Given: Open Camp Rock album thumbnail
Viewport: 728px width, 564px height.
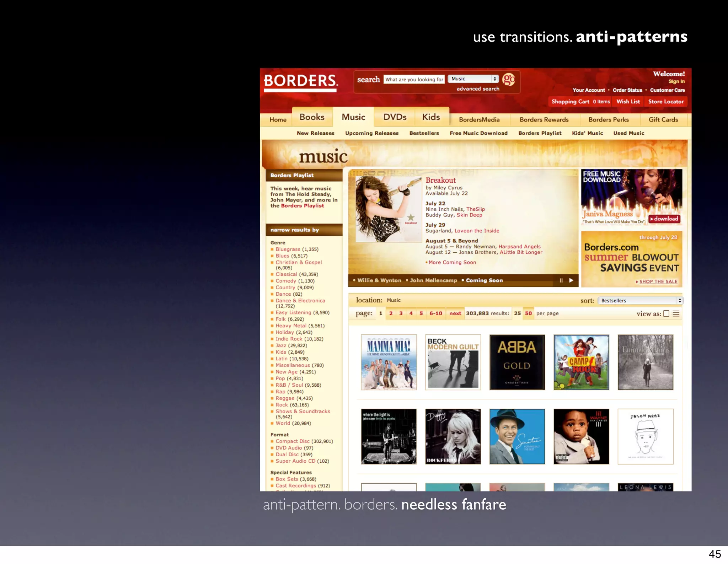Looking at the screenshot, I should (581, 362).
